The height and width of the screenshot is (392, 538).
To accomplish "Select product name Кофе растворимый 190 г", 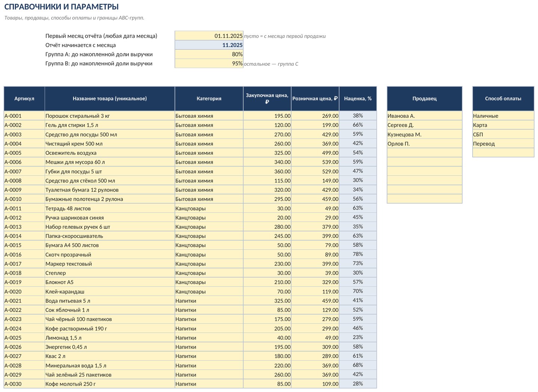I will pyautogui.click(x=110, y=328).
